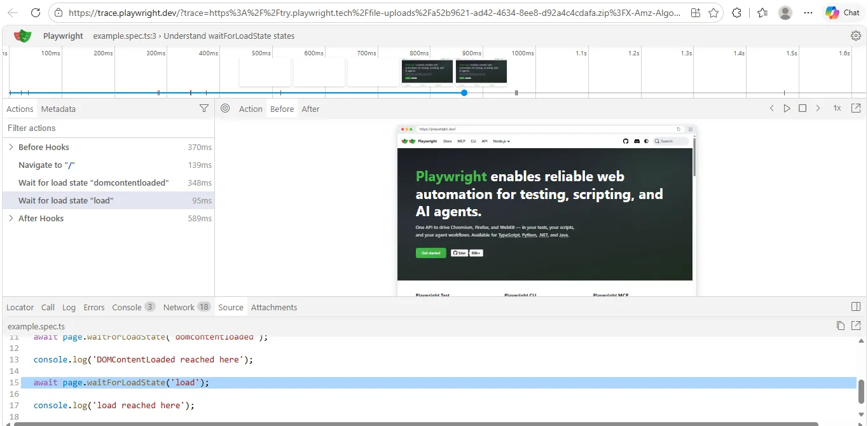Select the Navigate to "/" action
The width and height of the screenshot is (868, 426).
coord(108,165)
